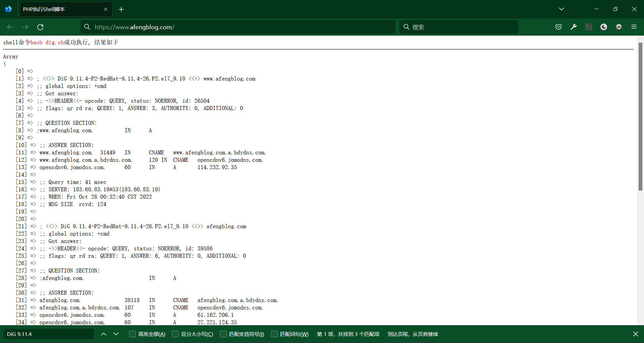Click the back navigation arrow
The height and width of the screenshot is (343, 644).
point(10,27)
